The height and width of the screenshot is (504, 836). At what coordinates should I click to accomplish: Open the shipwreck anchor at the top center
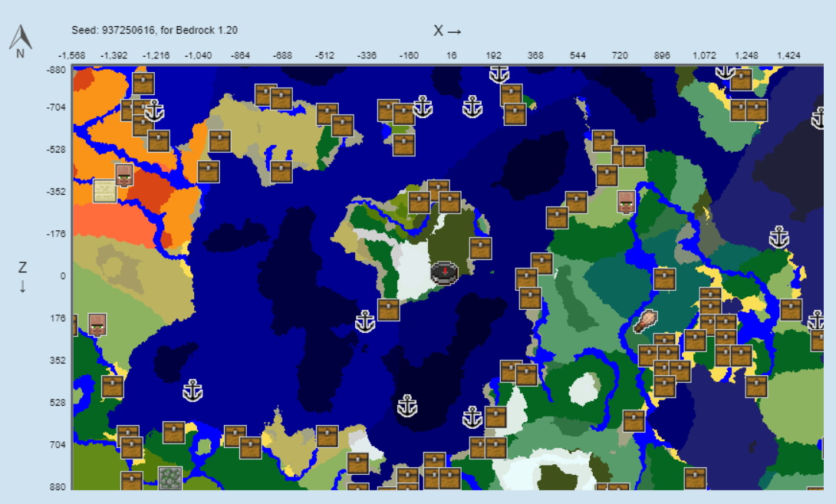[x=499, y=74]
